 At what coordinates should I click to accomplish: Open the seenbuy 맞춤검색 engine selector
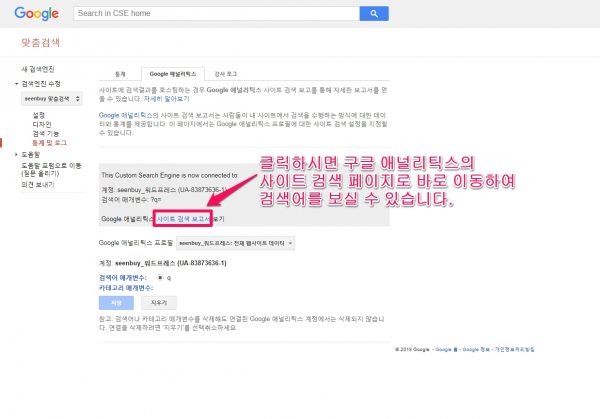52,99
